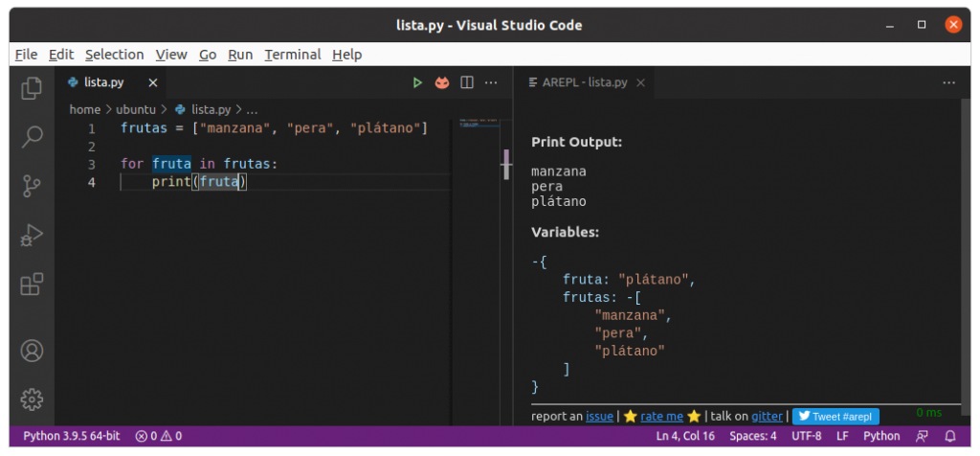Screen dimensions: 980x456
Task: Open the Extensions view
Action: pyautogui.click(x=32, y=284)
